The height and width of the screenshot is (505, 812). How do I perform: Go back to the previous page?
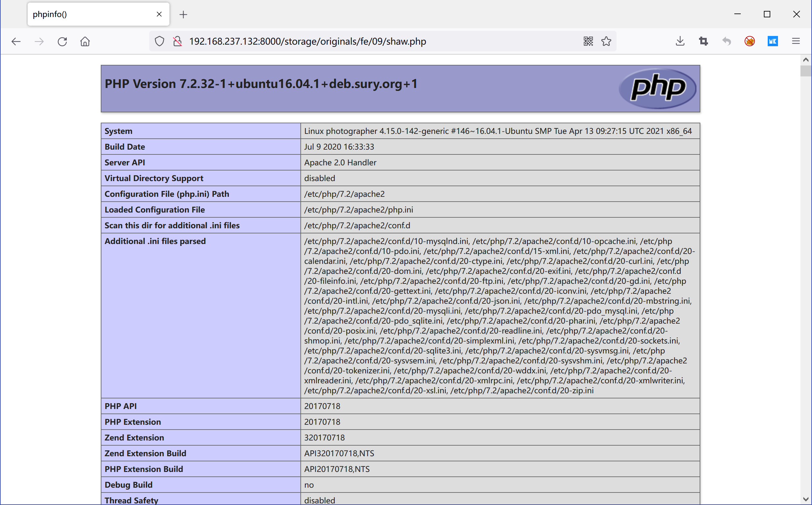click(x=16, y=41)
